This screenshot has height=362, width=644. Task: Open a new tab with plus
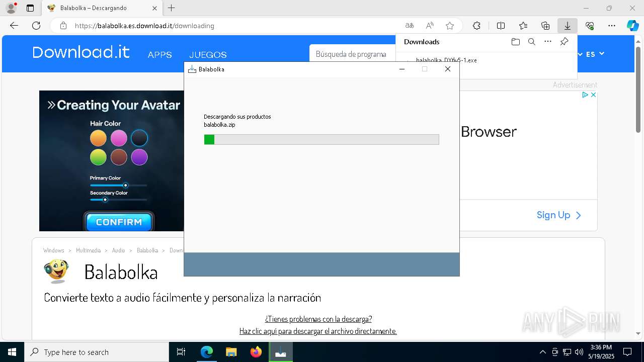click(172, 8)
